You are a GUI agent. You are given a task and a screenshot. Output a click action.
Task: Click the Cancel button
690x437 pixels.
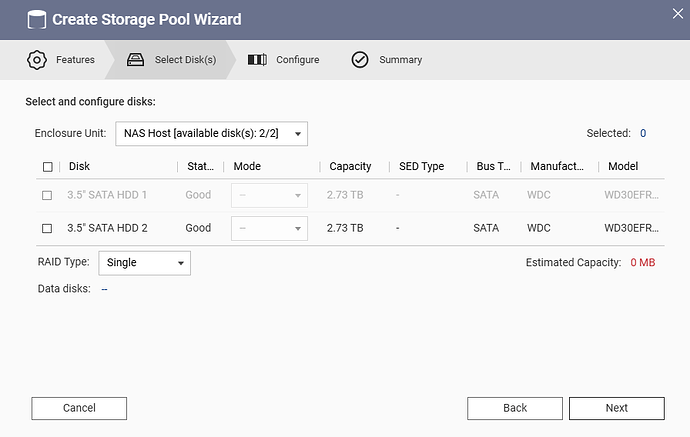click(x=79, y=408)
